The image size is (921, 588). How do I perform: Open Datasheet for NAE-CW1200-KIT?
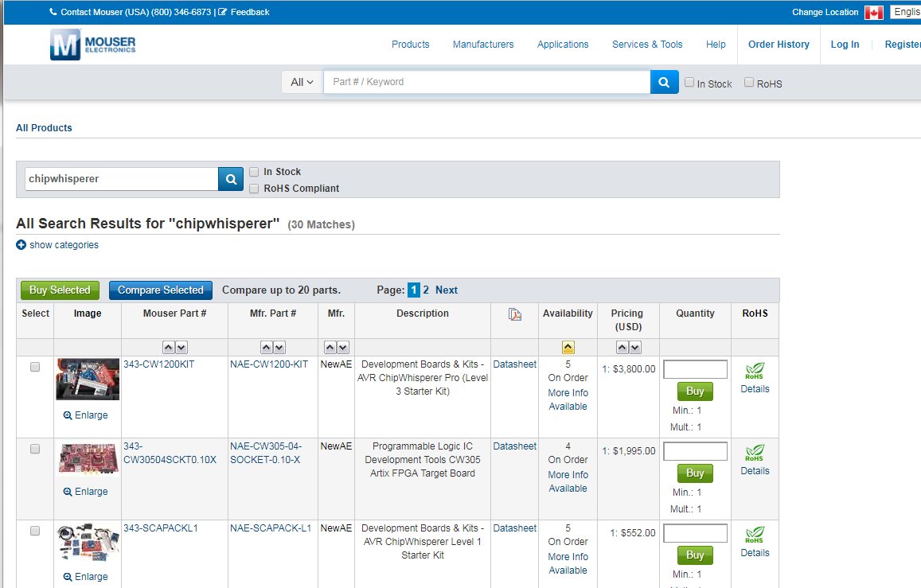point(514,364)
